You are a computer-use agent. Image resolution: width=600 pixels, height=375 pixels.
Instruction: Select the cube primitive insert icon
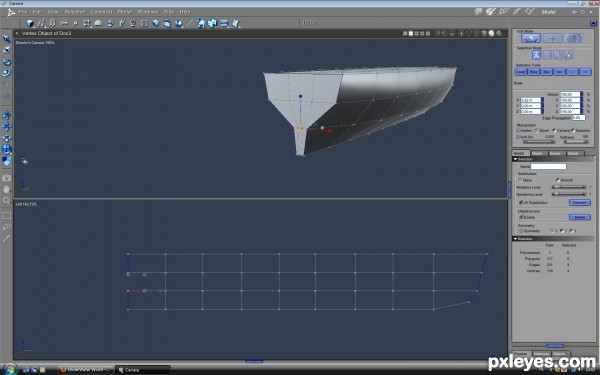click(x=30, y=23)
